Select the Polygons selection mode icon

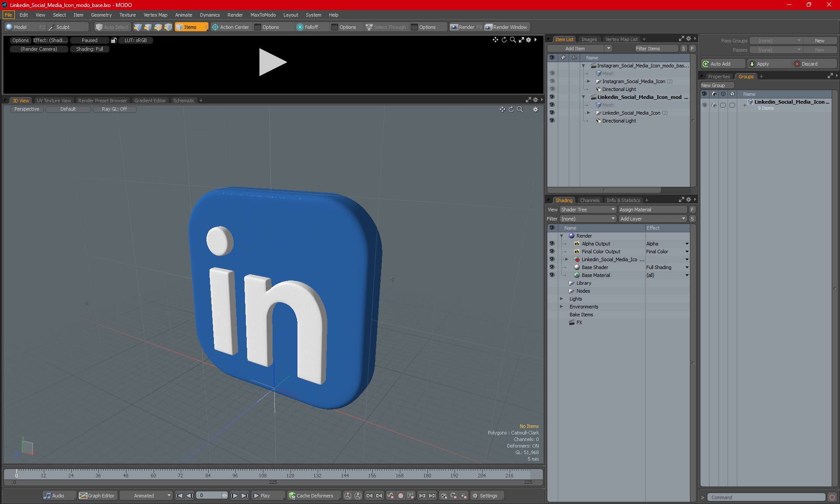pyautogui.click(x=158, y=27)
